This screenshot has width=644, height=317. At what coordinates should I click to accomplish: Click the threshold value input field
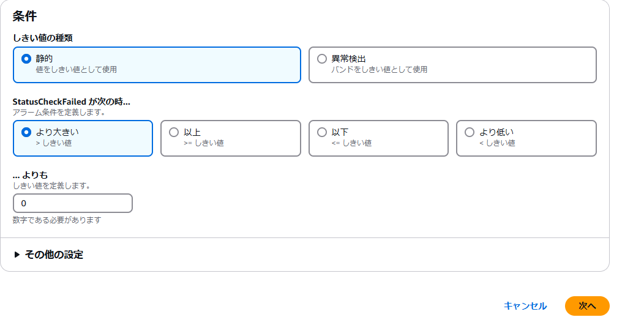[73, 203]
